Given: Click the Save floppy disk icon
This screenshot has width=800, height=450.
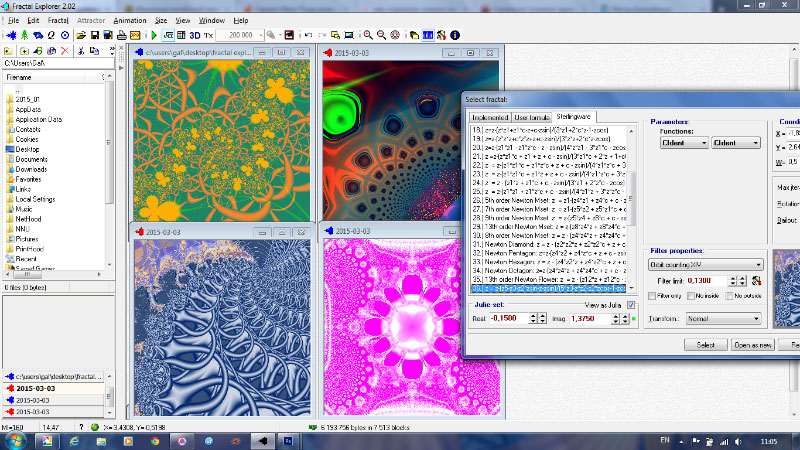Looking at the screenshot, I should coord(95,35).
